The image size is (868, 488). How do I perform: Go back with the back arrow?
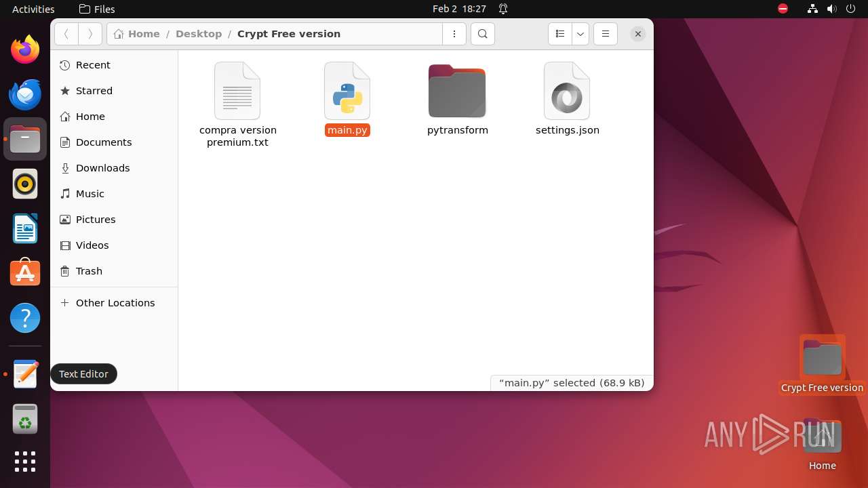tap(66, 34)
